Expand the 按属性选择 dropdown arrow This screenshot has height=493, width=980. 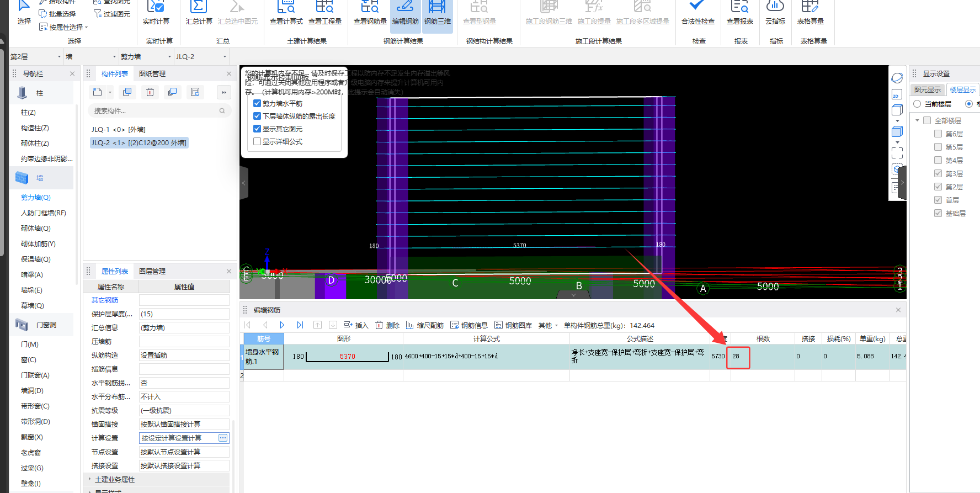coord(86,28)
